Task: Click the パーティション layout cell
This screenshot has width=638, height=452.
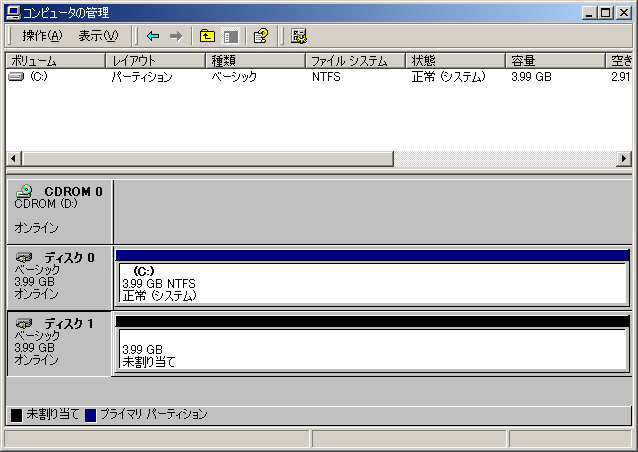Action: [142, 77]
